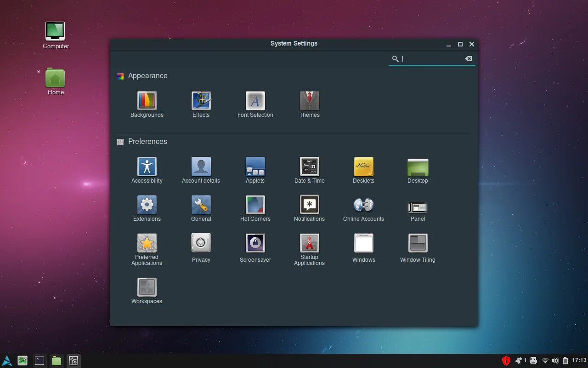Open Screensaver settings

click(x=255, y=248)
